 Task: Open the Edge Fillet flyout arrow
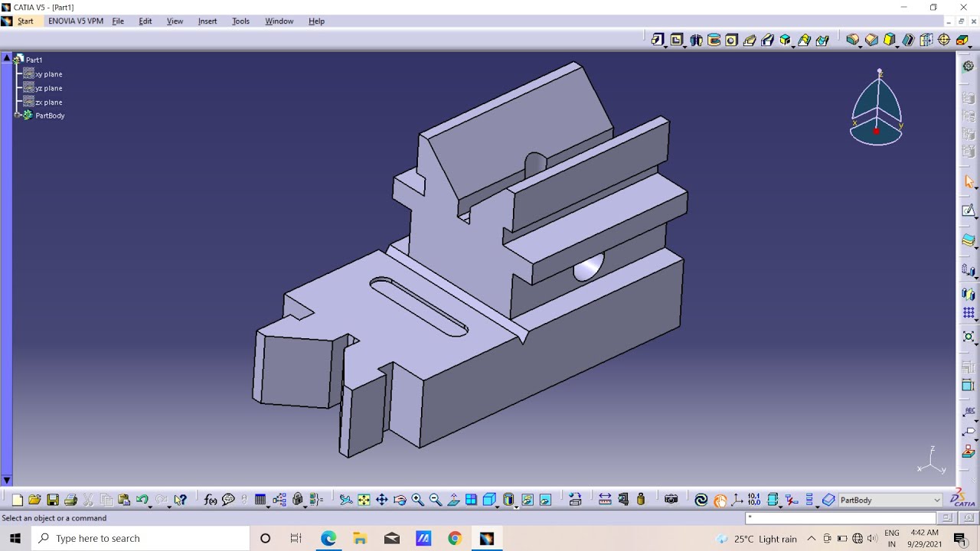tap(860, 47)
